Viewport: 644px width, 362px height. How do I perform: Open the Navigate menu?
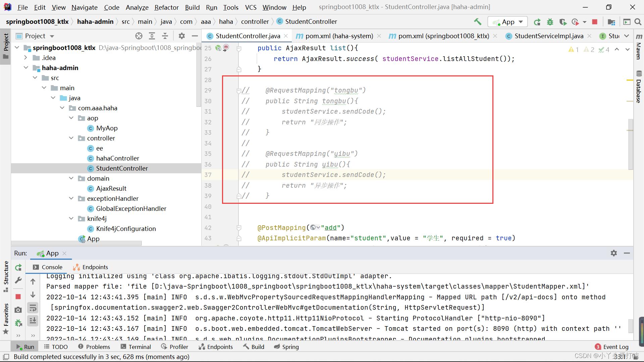pyautogui.click(x=85, y=7)
